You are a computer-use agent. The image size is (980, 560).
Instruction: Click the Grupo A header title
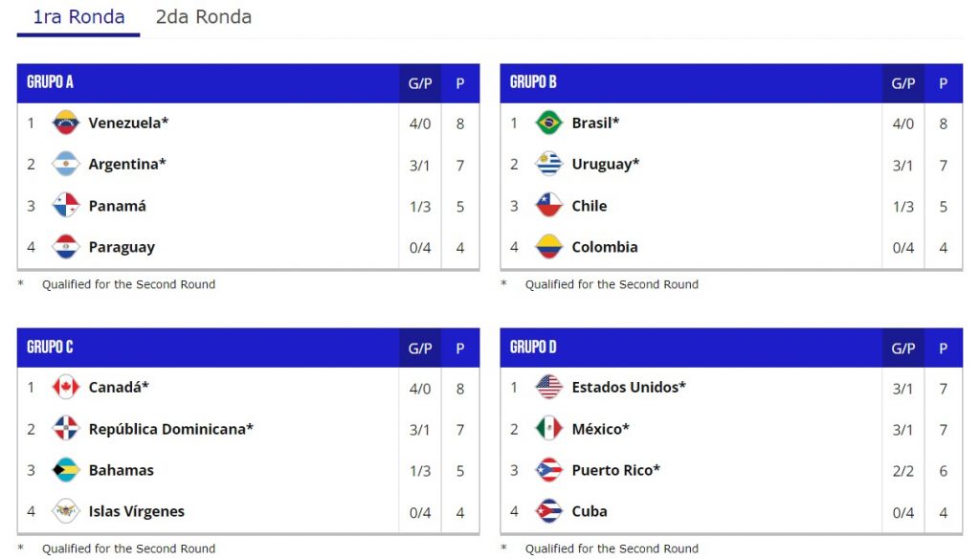pyautogui.click(x=51, y=82)
